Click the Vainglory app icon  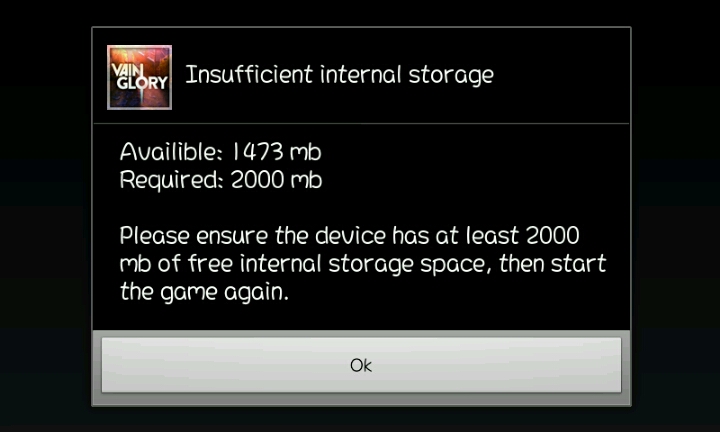140,77
